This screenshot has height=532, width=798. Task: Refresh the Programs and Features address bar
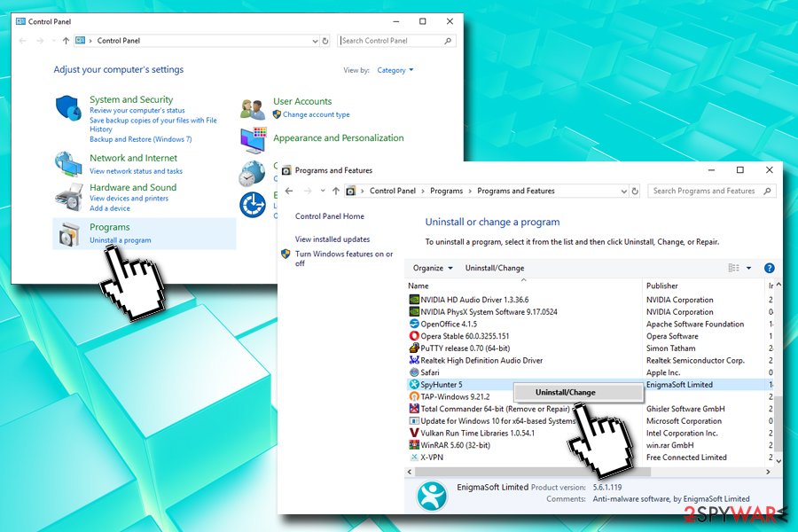pyautogui.click(x=635, y=191)
